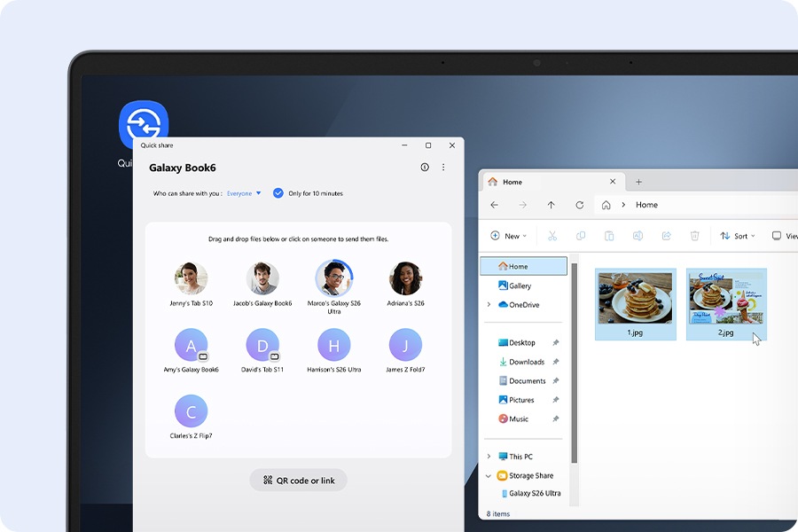The image size is (798, 532).
Task: Click the Paste clipboard icon
Action: coord(609,236)
